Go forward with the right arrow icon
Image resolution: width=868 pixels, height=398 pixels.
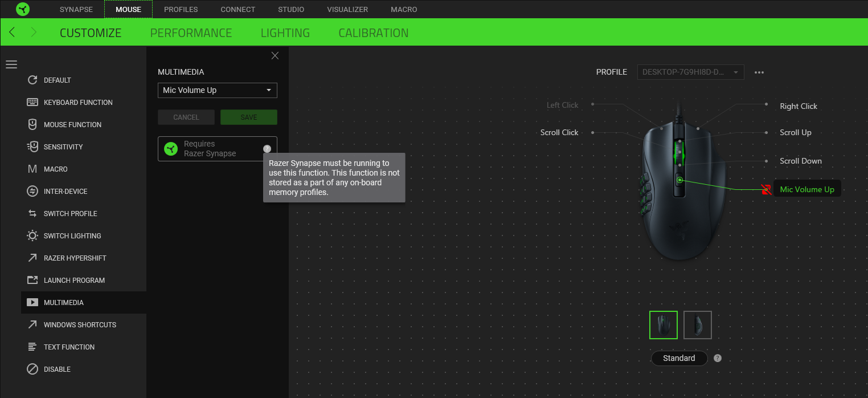pyautogui.click(x=34, y=32)
